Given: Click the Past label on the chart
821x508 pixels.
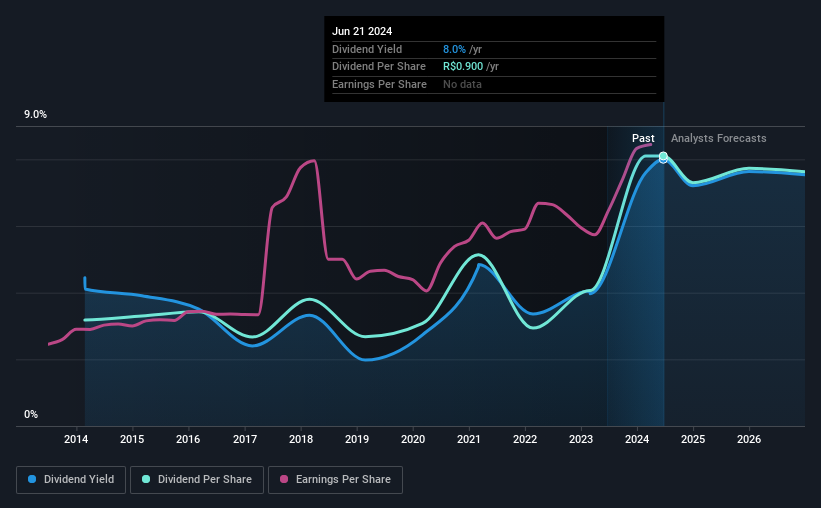Looking at the screenshot, I should pyautogui.click(x=643, y=138).
